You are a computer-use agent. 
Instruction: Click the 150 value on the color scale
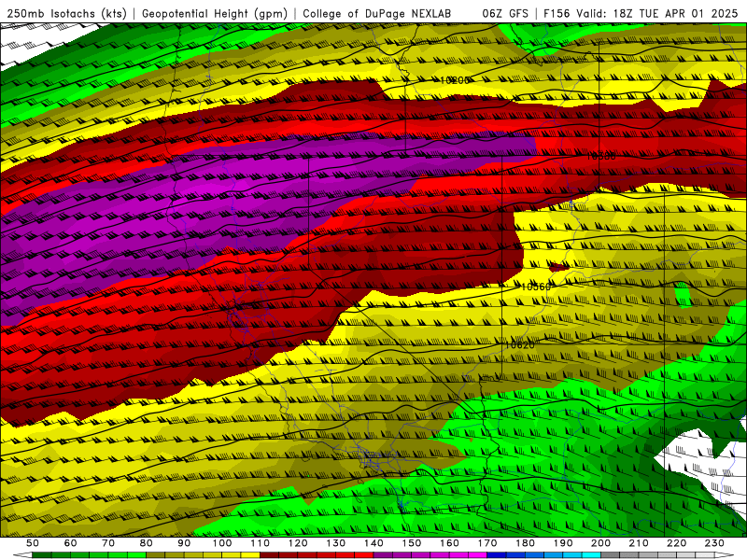pos(411,543)
